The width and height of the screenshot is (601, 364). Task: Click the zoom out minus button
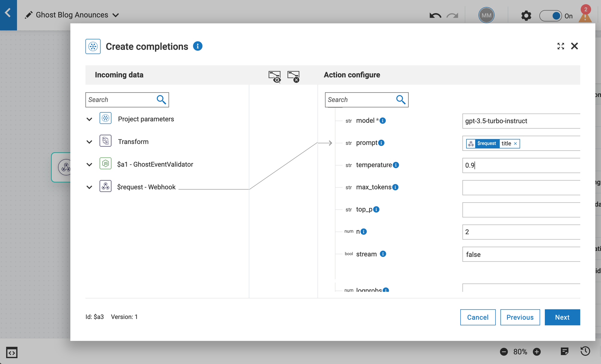[x=504, y=352]
